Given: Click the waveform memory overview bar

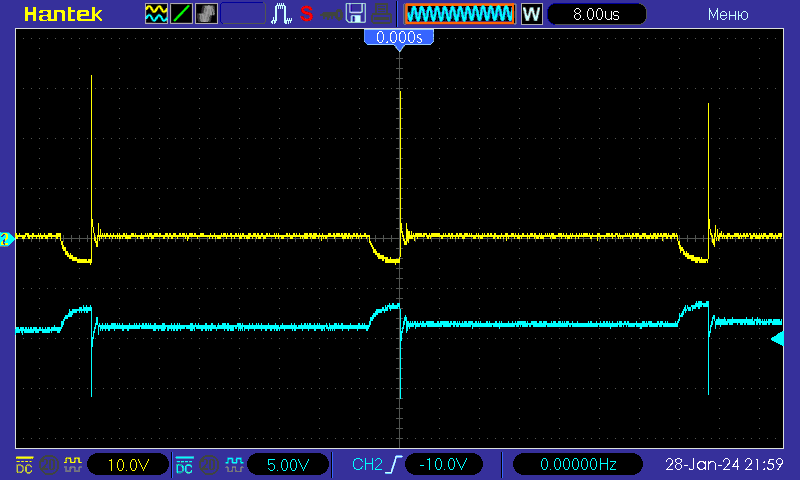Looking at the screenshot, I should (460, 14).
